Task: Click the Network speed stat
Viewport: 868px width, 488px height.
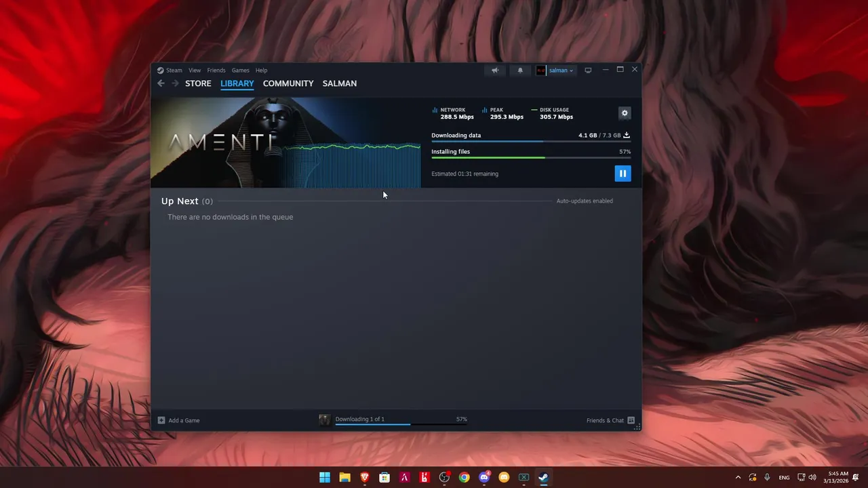Action: (453, 113)
